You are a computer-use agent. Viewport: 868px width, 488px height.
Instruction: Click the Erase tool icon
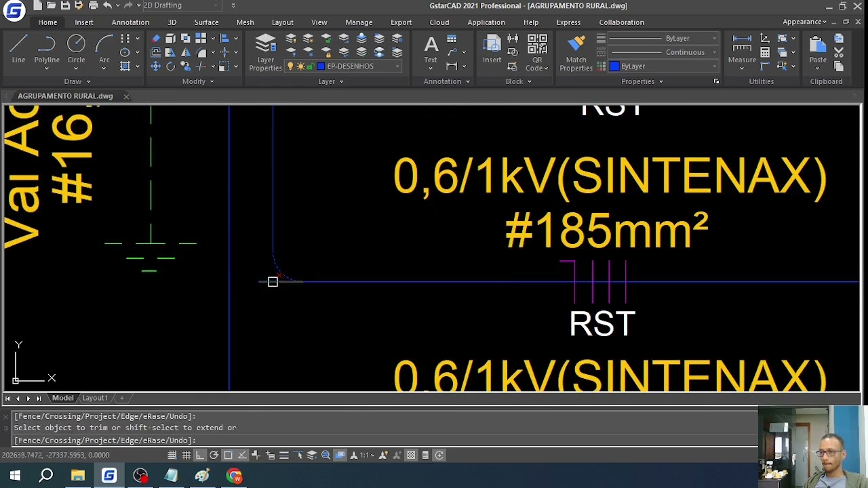coord(156,39)
